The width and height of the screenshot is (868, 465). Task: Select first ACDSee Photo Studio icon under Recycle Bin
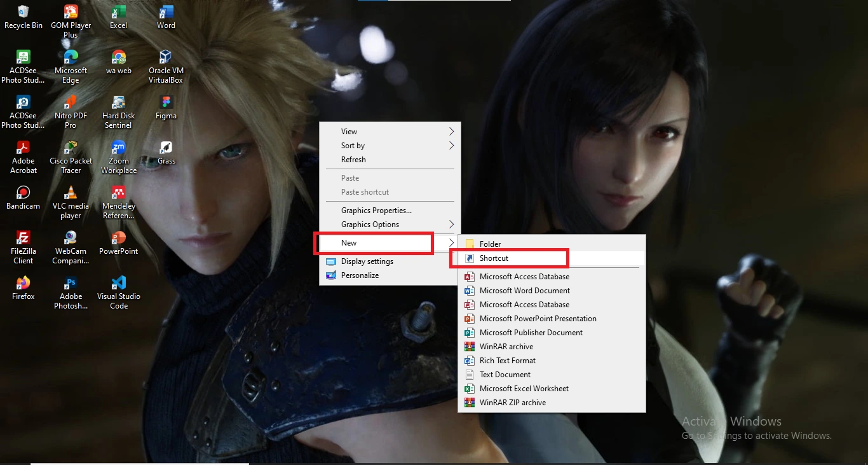pos(23,67)
